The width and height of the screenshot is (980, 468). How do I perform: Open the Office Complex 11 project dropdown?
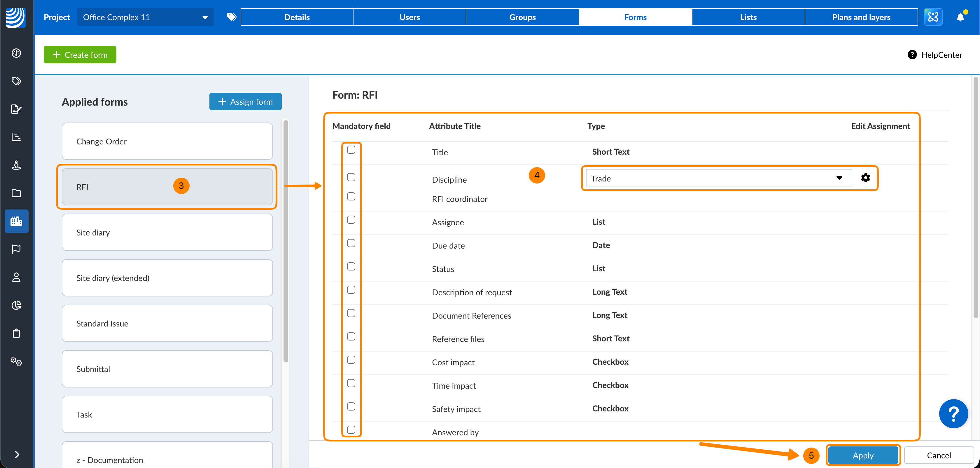click(x=145, y=17)
